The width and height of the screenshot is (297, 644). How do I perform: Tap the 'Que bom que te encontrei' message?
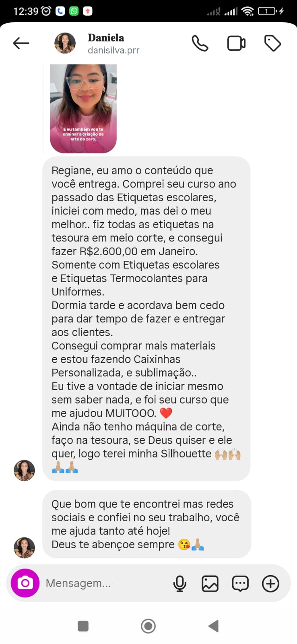point(147,524)
